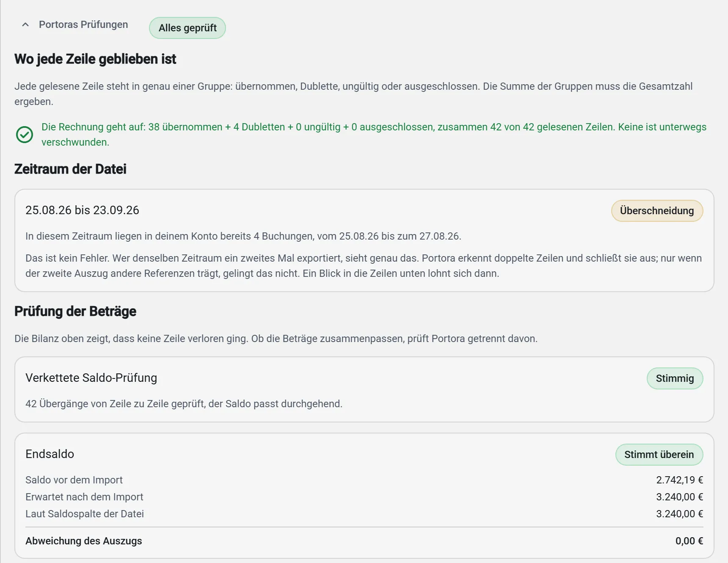This screenshot has width=728, height=563.
Task: Click the Laut Saldospalte der Datei label
Action: pyautogui.click(x=85, y=514)
